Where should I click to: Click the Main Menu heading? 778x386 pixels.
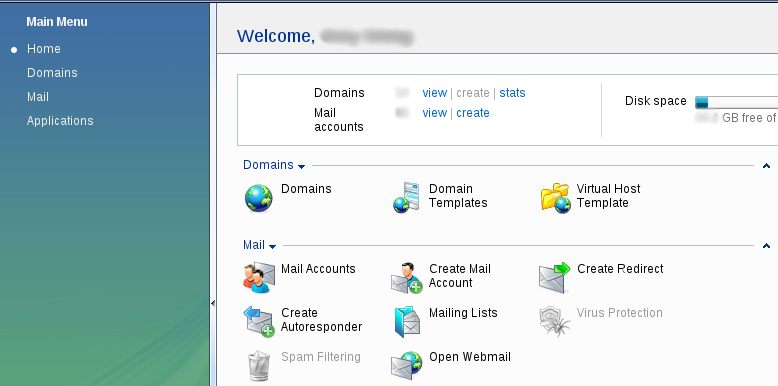pos(57,22)
